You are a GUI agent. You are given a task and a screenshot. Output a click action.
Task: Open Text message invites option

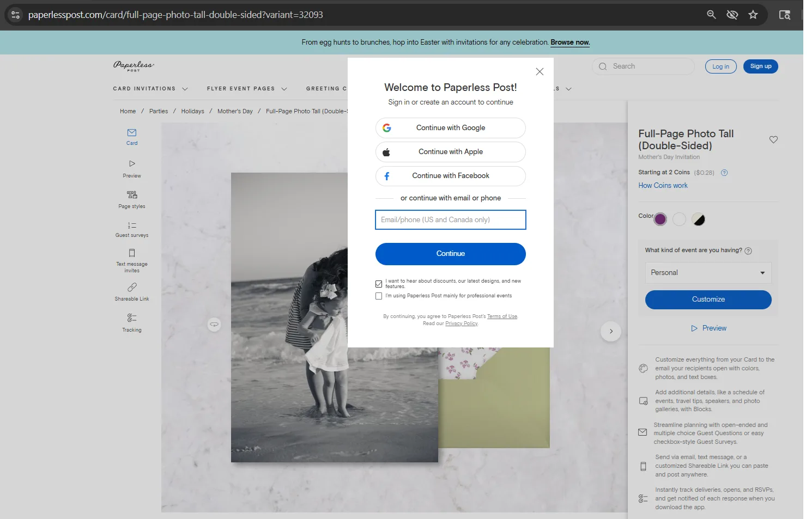132,260
